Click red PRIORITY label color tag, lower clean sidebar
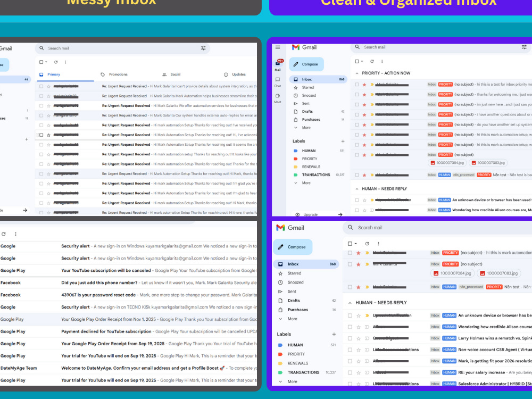This screenshot has width=532, height=399. click(x=280, y=354)
